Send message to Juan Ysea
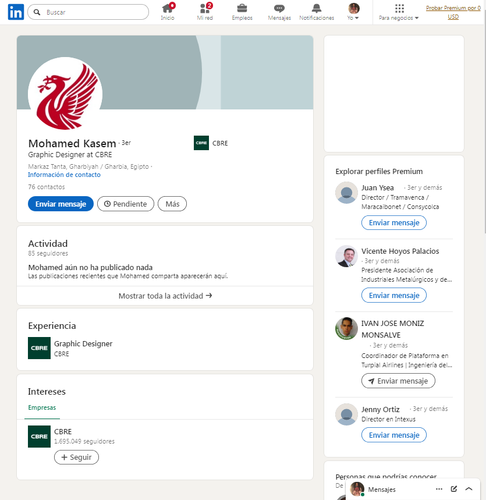 394,222
